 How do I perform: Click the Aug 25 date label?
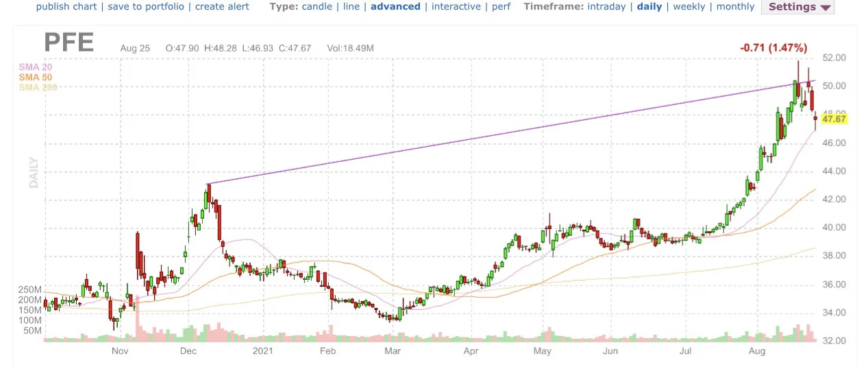click(x=135, y=48)
